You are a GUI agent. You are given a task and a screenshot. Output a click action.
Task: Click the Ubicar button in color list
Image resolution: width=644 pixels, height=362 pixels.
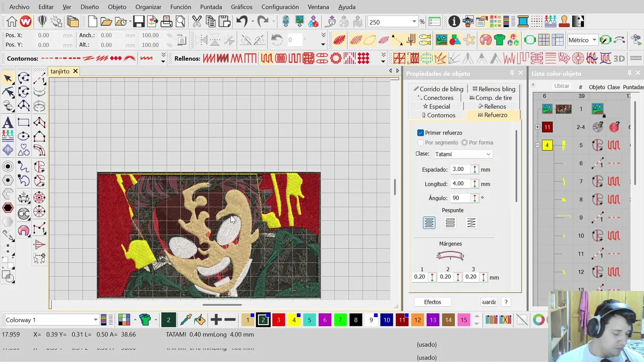[561, 86]
